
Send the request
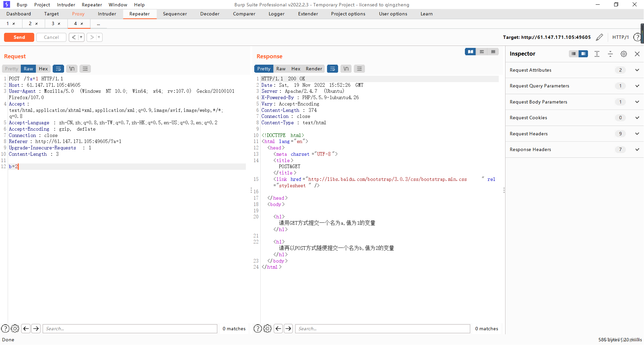pyautogui.click(x=19, y=37)
